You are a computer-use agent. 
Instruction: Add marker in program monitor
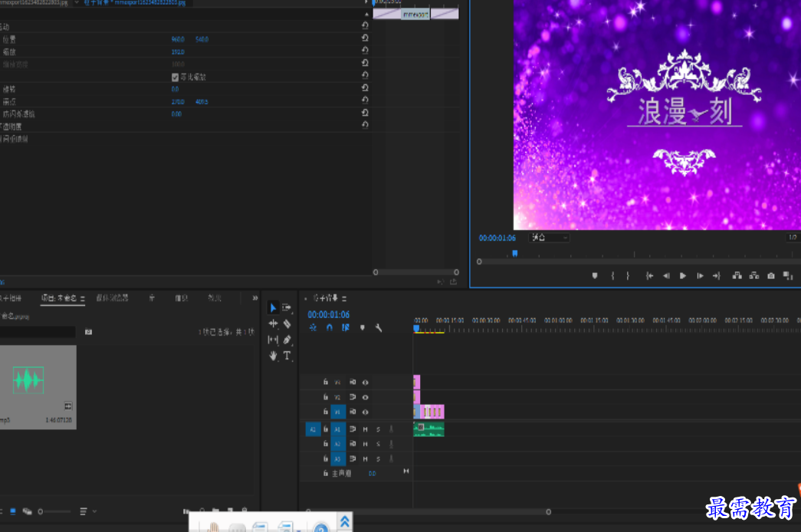[595, 276]
